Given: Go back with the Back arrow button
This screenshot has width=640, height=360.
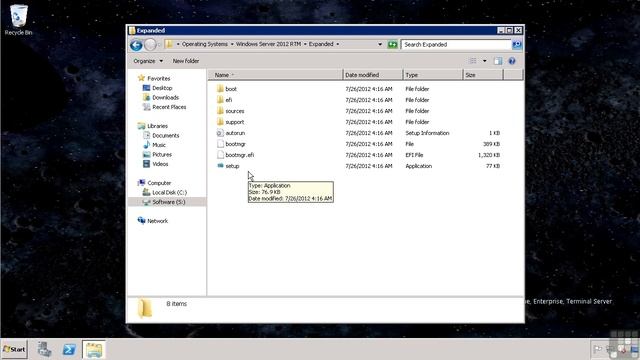Looking at the screenshot, I should 136,44.
